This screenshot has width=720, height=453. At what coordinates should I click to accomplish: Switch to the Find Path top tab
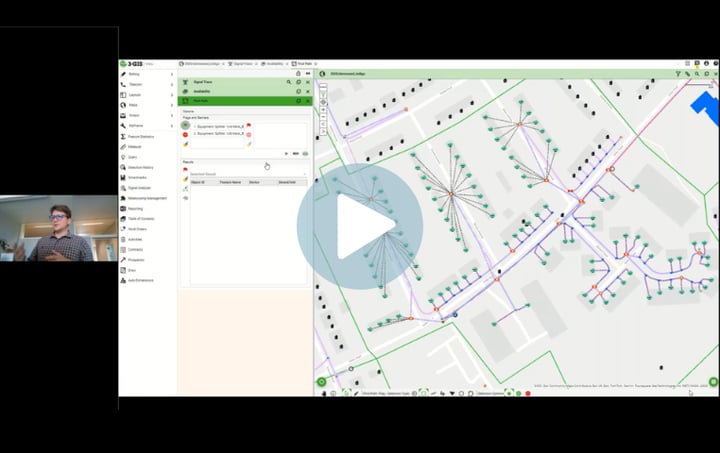(x=304, y=64)
